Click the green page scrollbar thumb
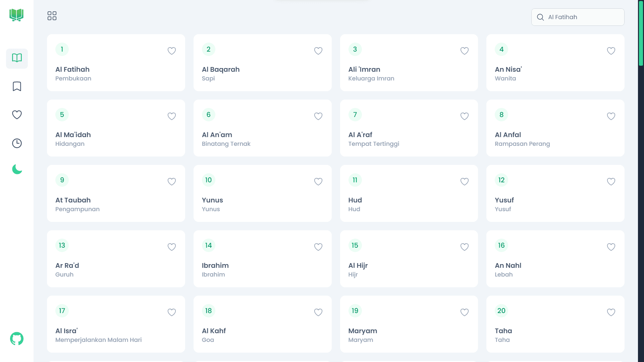 641,34
